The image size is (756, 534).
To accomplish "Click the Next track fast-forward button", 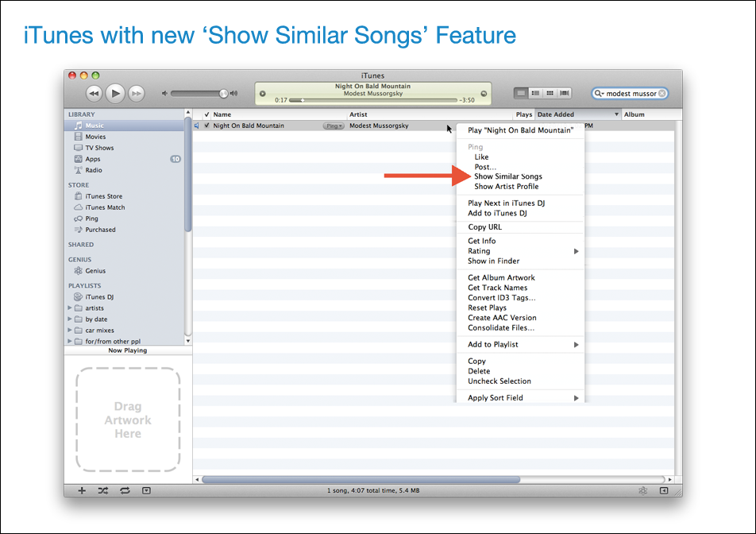I will click(x=137, y=93).
